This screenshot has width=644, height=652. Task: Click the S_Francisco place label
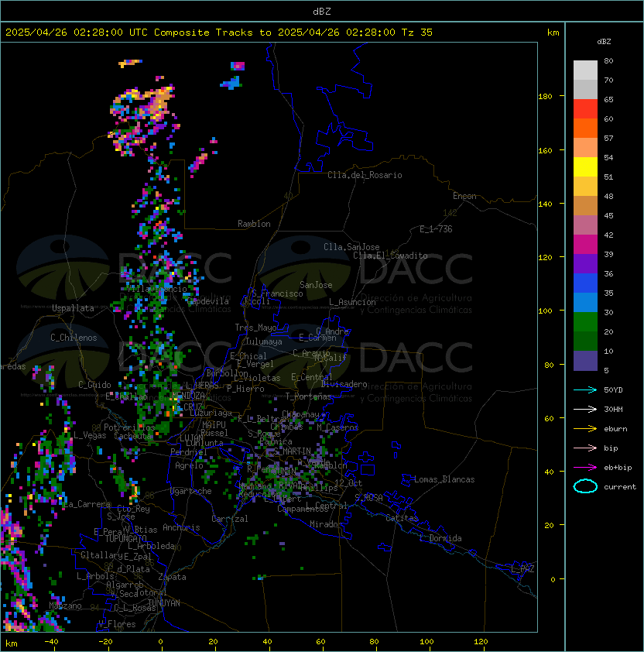coord(277,293)
